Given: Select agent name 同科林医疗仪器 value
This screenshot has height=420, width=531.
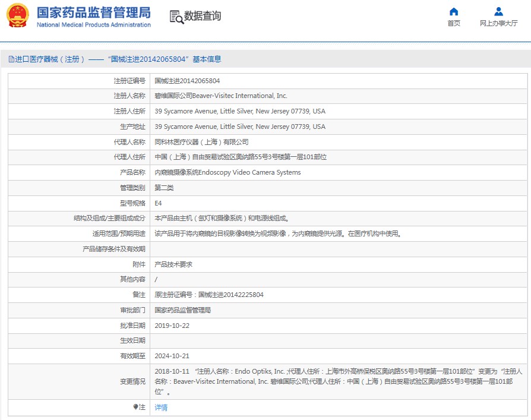Looking at the screenshot, I should click(201, 142).
